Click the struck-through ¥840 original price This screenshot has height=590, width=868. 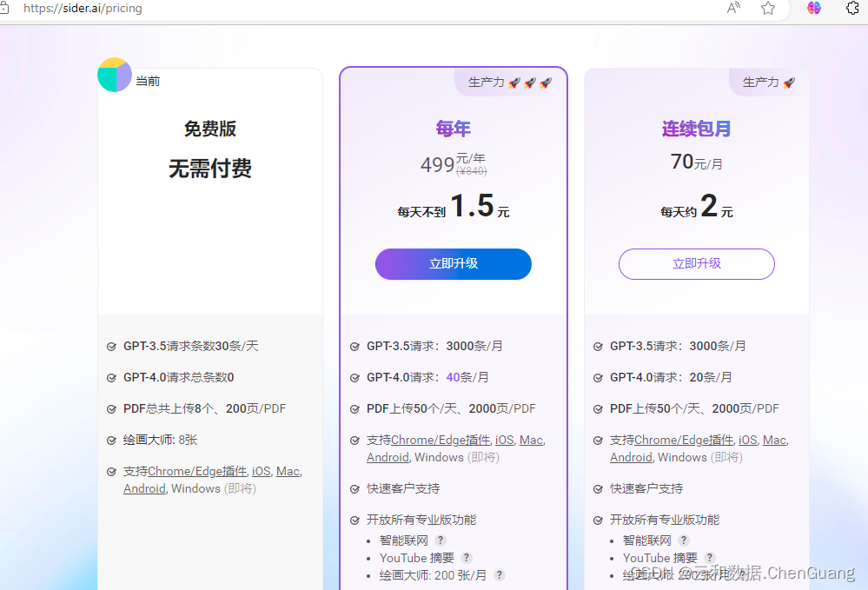coord(472,171)
